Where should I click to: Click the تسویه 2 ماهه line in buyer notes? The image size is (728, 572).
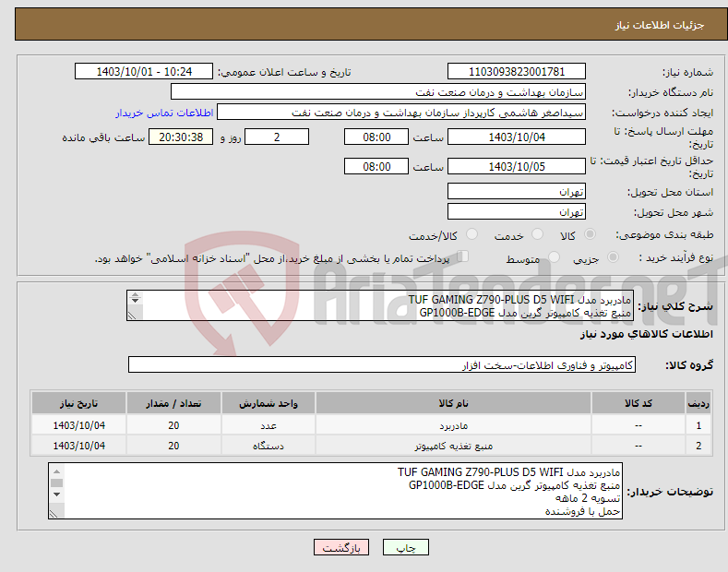(588, 498)
